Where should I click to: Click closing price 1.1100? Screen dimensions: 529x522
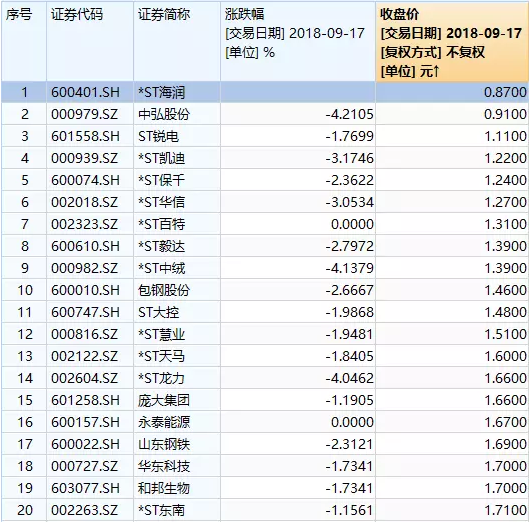505,136
